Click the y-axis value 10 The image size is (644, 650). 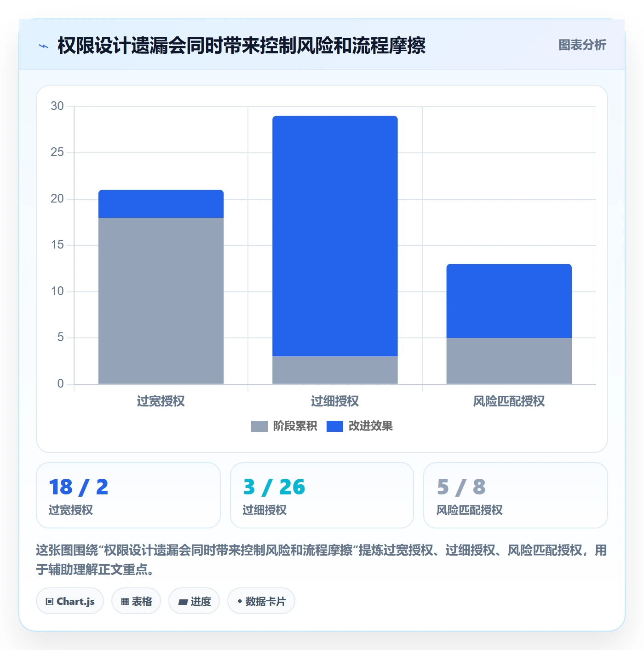tap(57, 291)
